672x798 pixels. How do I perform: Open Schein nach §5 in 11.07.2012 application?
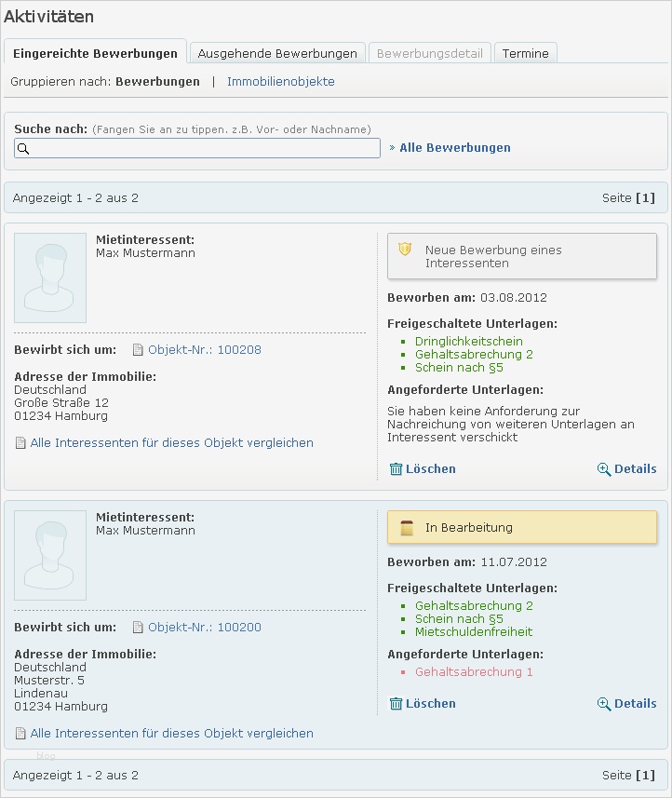pyautogui.click(x=459, y=619)
